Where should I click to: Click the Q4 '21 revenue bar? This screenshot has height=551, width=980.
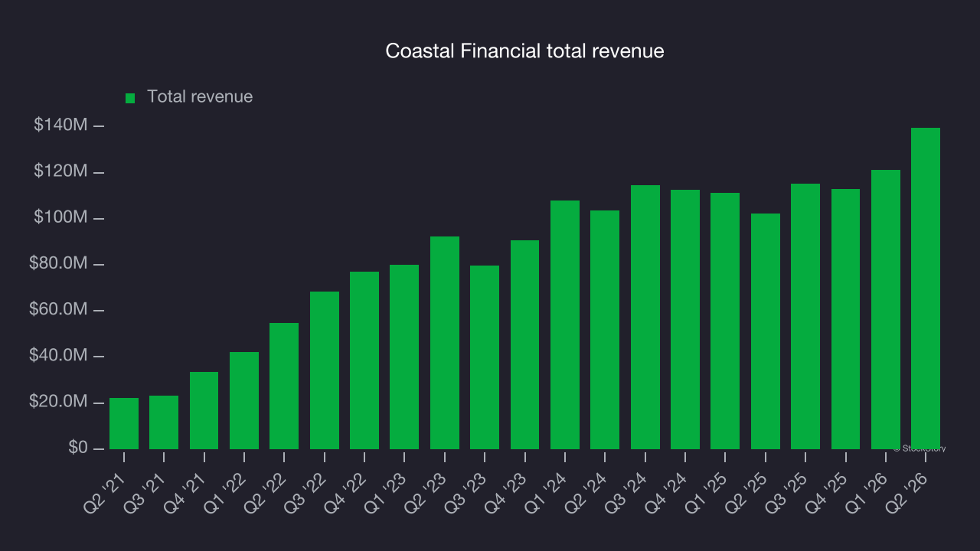click(204, 410)
